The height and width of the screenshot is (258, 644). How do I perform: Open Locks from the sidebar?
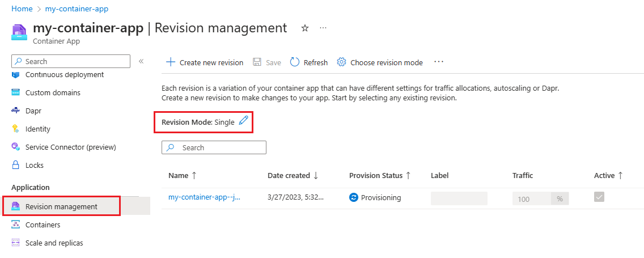point(35,166)
